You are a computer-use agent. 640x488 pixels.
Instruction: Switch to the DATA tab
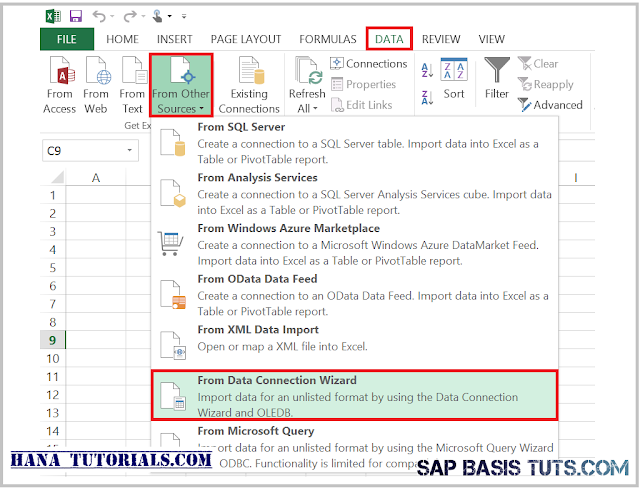pos(389,39)
